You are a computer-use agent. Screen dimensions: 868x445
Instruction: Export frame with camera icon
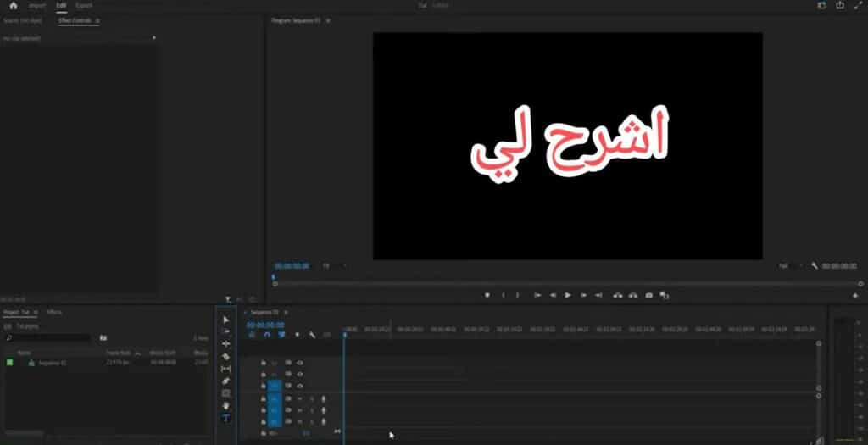click(648, 296)
